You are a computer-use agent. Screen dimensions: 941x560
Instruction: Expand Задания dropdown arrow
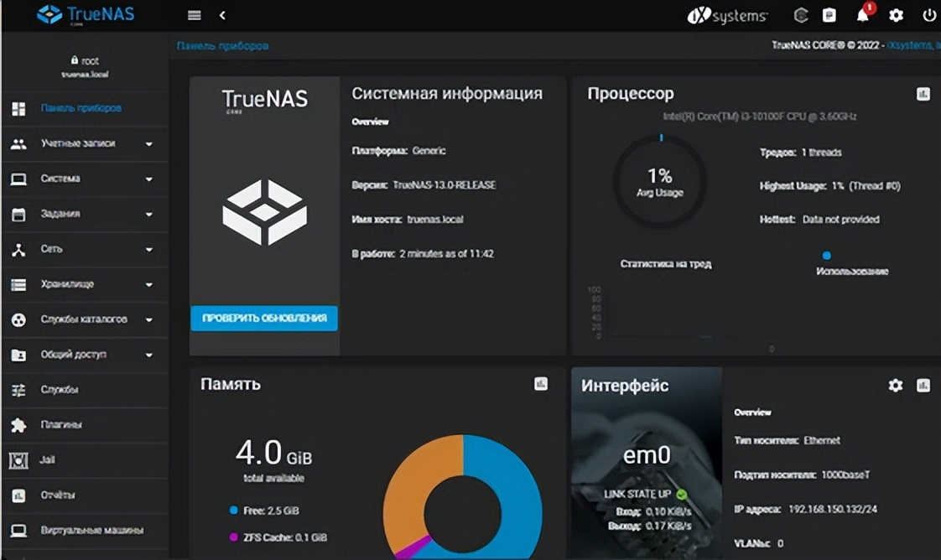pos(148,214)
